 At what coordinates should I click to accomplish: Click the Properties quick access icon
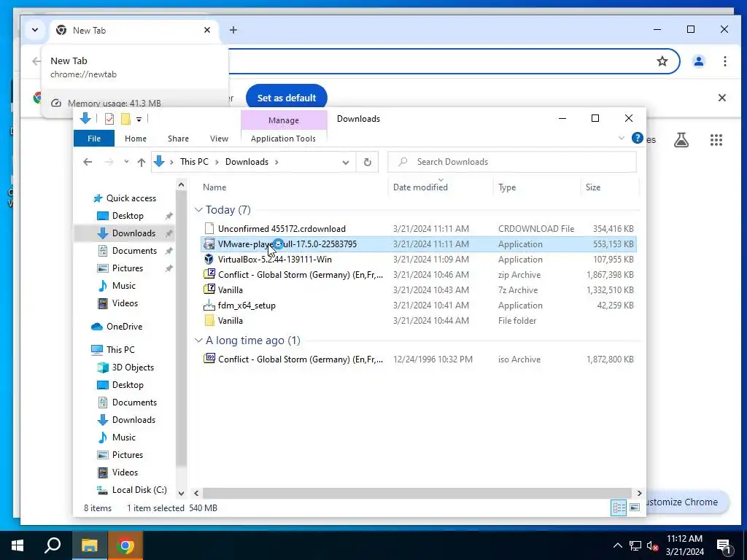[109, 119]
